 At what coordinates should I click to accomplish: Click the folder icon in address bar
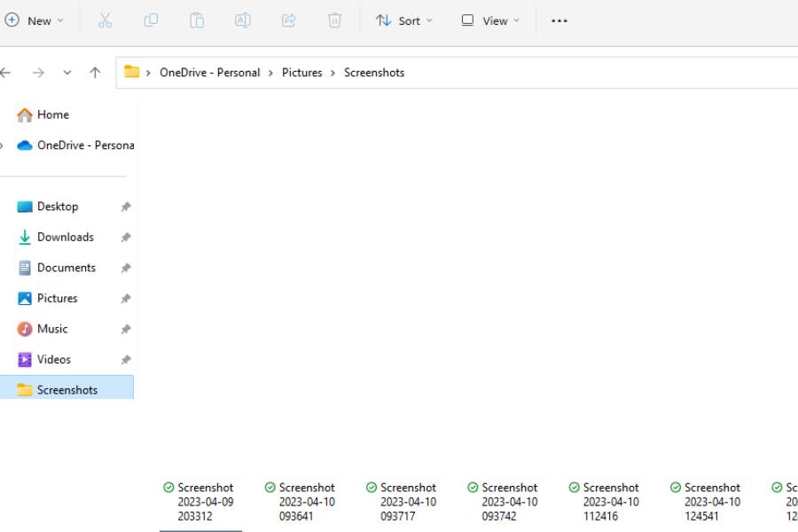(x=132, y=72)
